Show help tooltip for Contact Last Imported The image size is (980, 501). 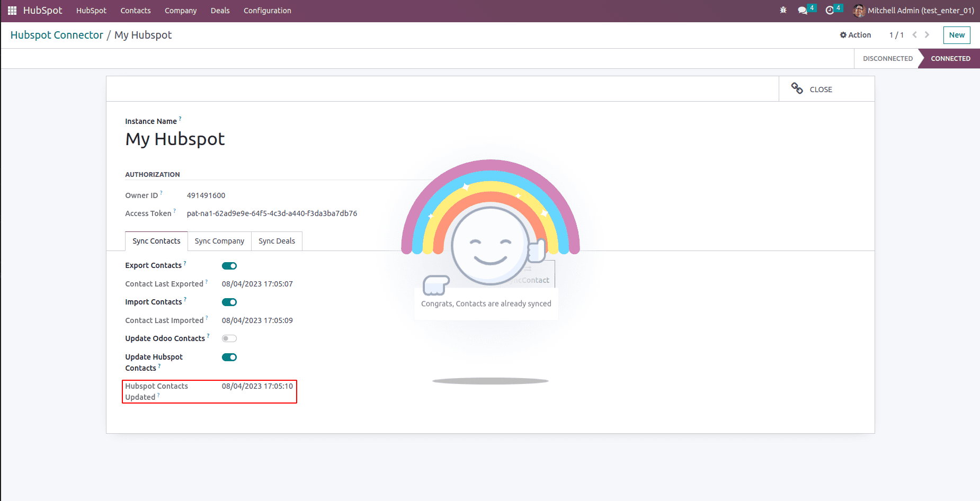(207, 318)
